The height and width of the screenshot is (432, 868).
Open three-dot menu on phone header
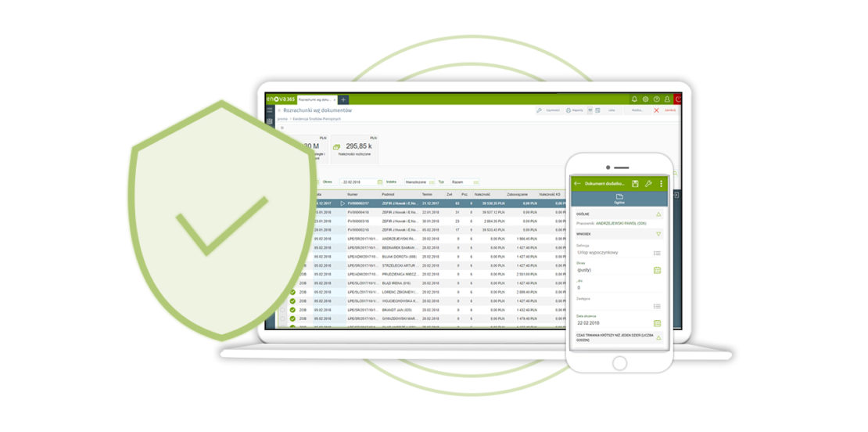[x=662, y=183]
